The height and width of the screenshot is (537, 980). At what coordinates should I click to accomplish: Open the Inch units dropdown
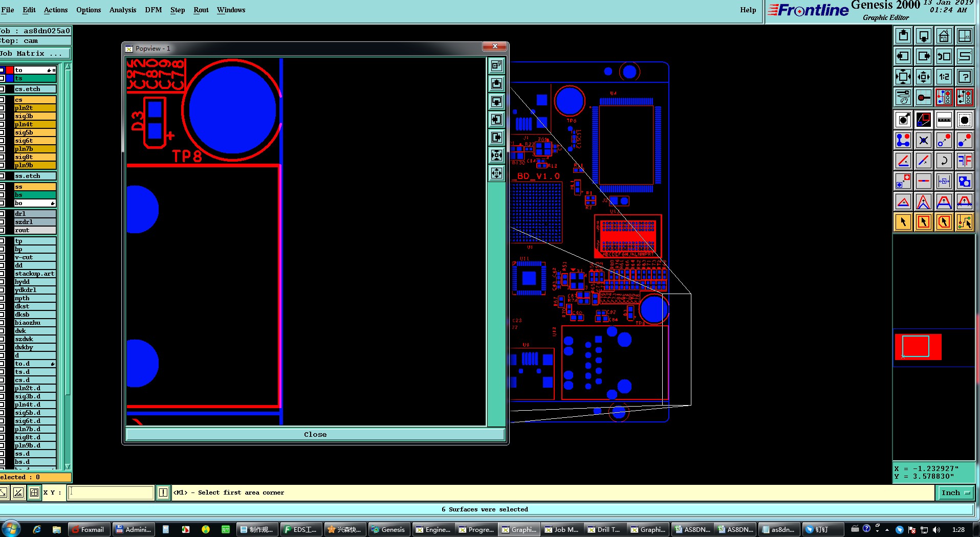[955, 493]
